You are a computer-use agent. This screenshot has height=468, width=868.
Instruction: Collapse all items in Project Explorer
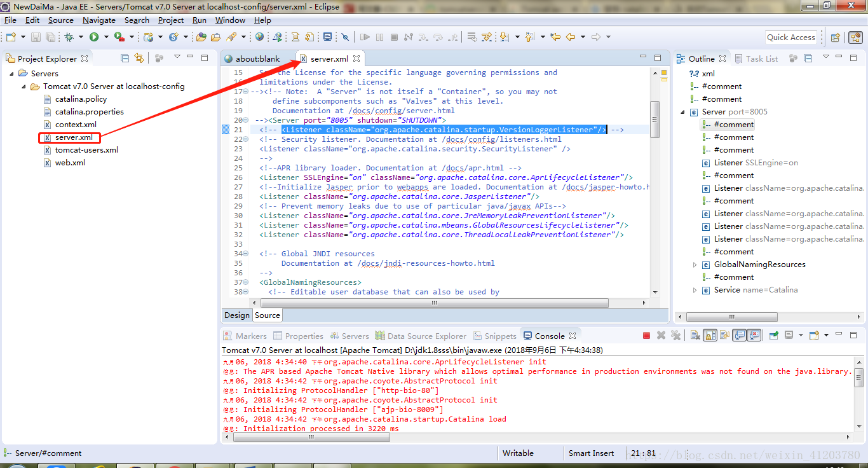[125, 57]
